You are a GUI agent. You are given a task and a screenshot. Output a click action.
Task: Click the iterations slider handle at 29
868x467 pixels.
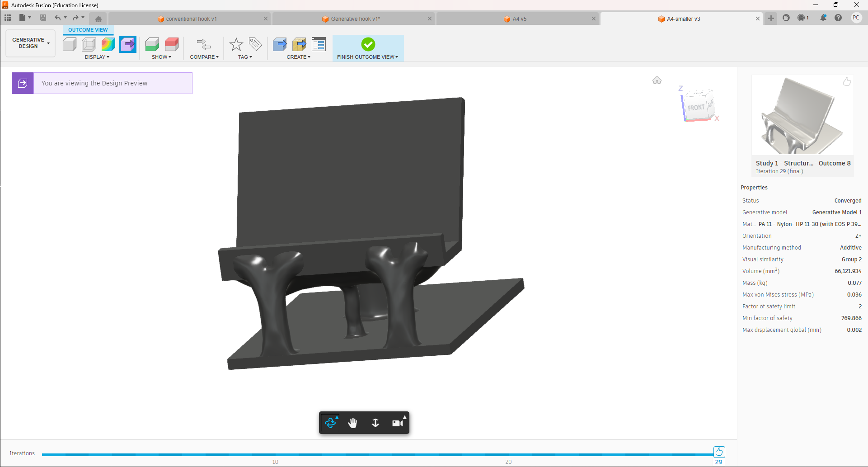719,452
